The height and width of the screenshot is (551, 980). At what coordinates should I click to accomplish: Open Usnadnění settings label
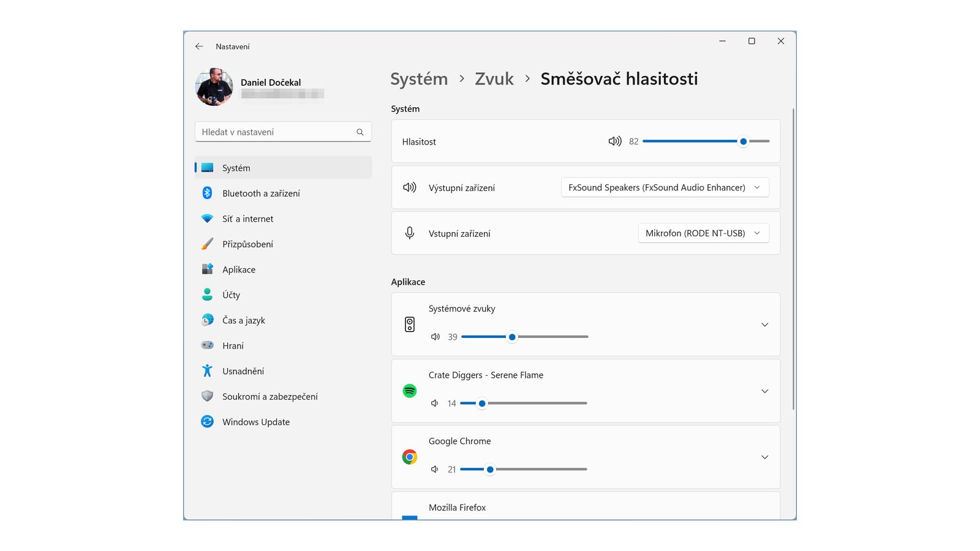(x=243, y=371)
